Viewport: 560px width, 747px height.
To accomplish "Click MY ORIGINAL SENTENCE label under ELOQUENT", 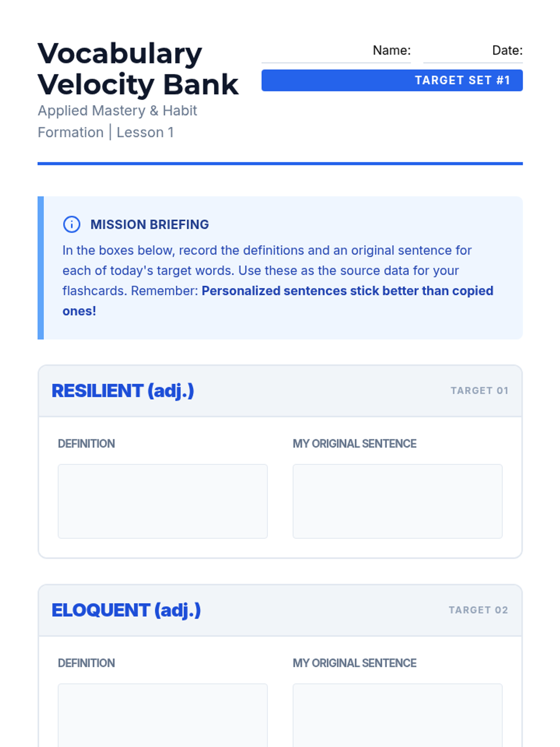I will (354, 663).
